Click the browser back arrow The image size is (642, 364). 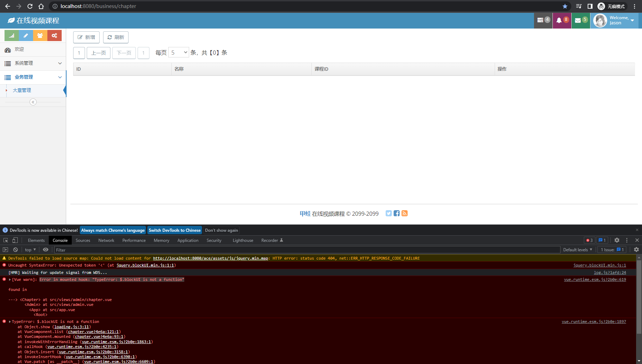click(x=8, y=6)
